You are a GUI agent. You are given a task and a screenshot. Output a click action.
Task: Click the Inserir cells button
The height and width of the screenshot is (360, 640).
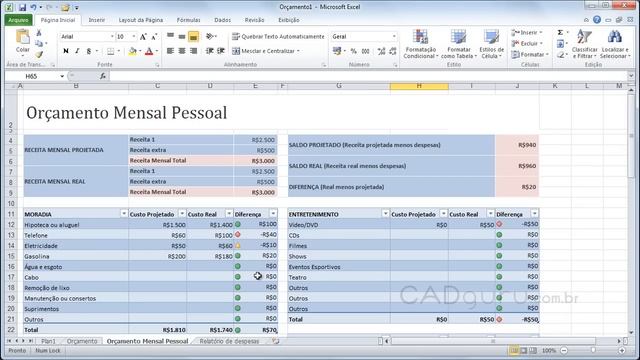[x=527, y=33]
